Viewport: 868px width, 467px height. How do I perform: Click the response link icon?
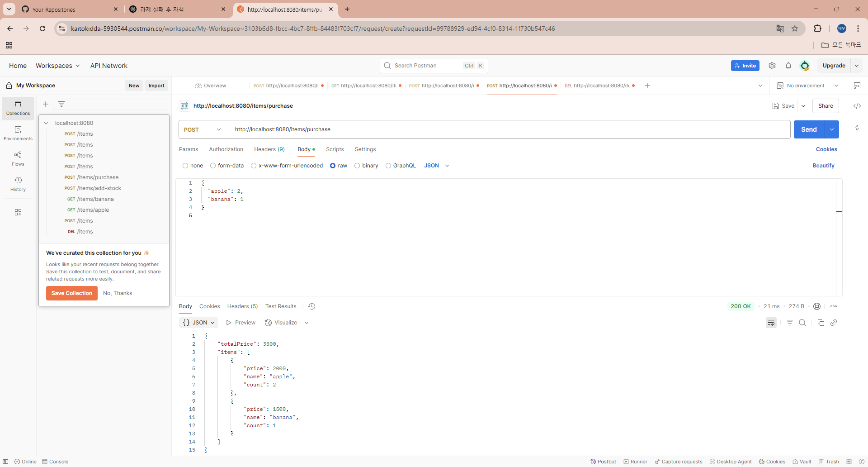coord(834,323)
